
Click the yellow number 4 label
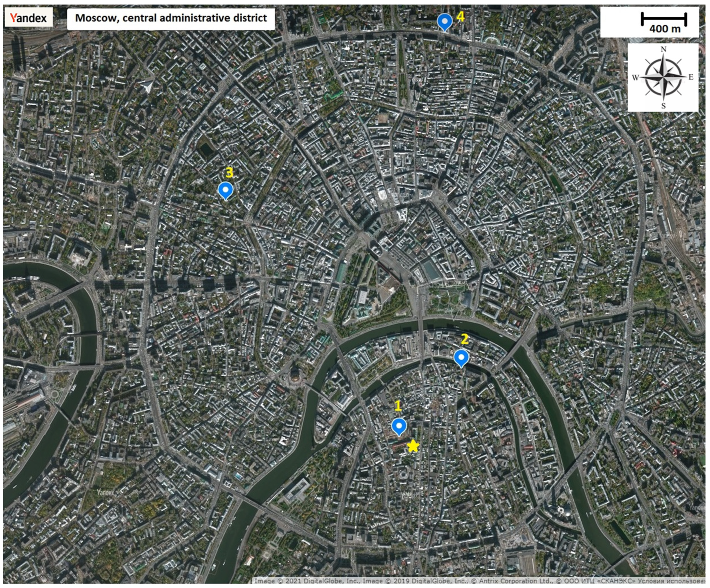coord(460,16)
